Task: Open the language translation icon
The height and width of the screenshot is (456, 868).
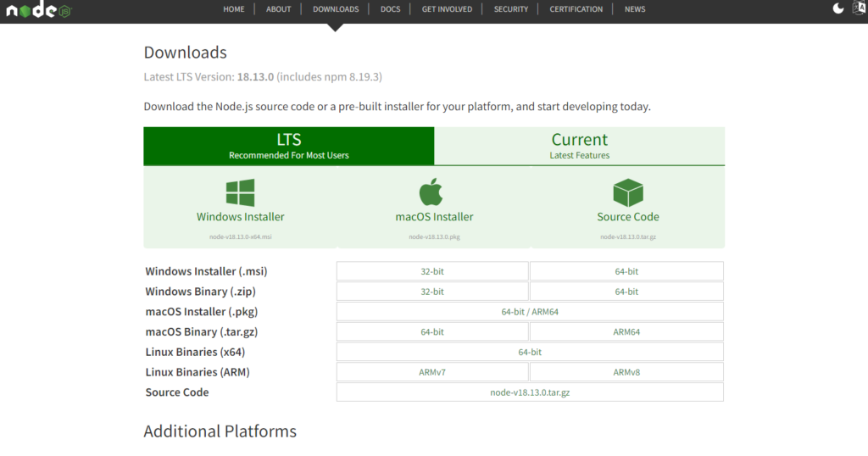Action: [860, 8]
